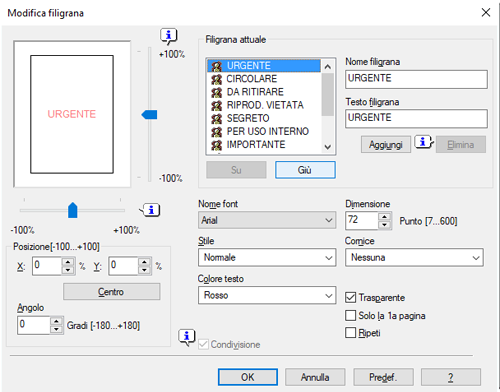Select URGENTE in the watermark list
Viewport: 500px width, 392px height.
pyautogui.click(x=264, y=66)
